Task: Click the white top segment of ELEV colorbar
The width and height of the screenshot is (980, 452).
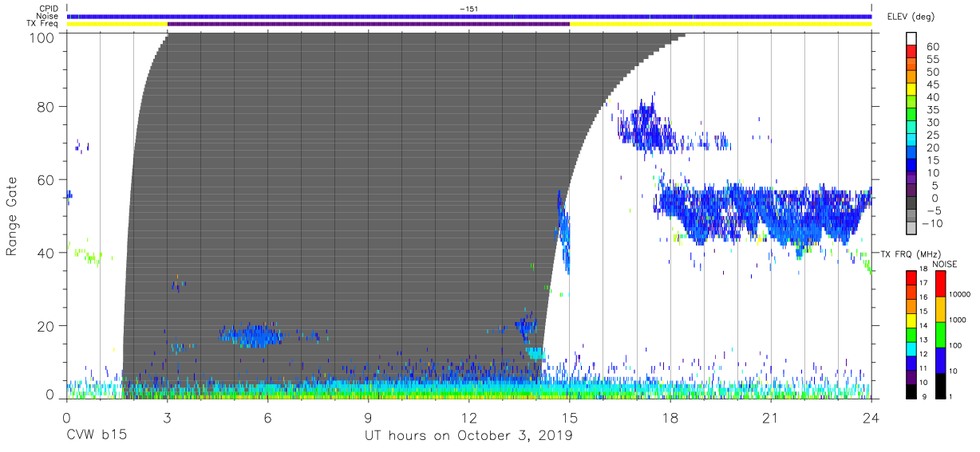Action: [911, 40]
